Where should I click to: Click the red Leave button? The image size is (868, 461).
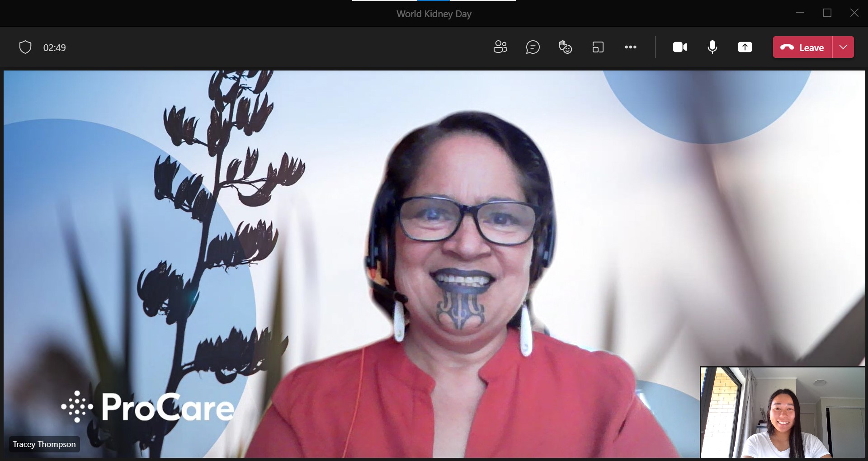coord(802,47)
